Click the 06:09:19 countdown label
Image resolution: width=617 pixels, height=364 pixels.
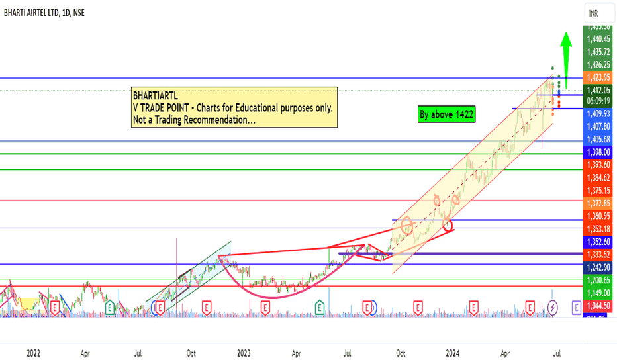coord(598,101)
